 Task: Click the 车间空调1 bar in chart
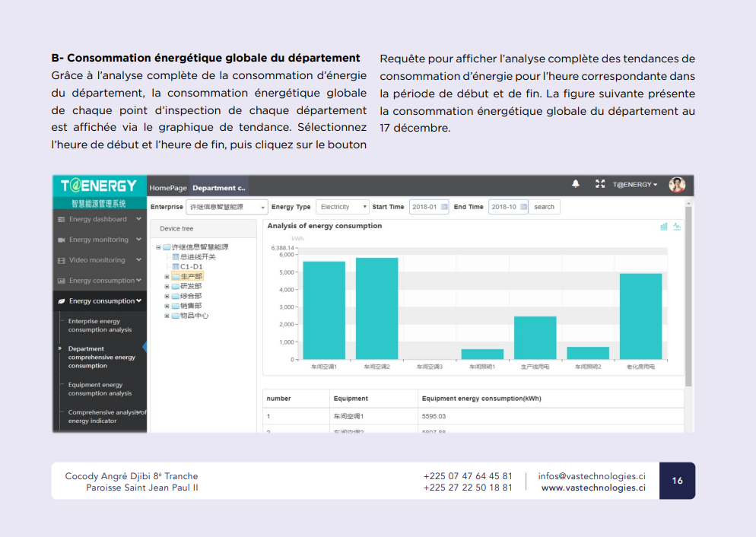tap(324, 310)
